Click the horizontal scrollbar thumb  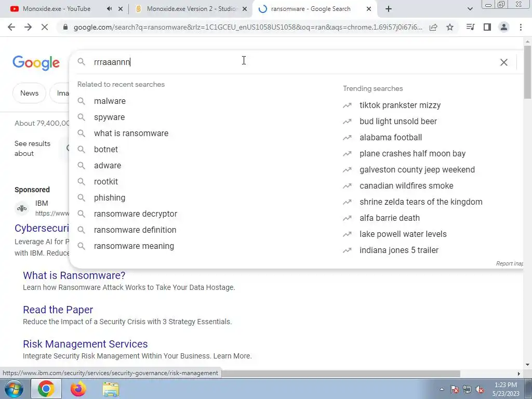(340, 374)
